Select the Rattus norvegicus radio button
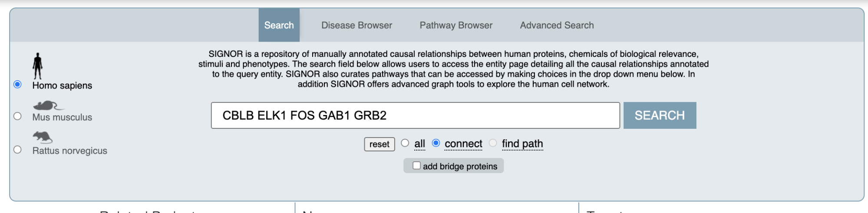 (x=17, y=149)
